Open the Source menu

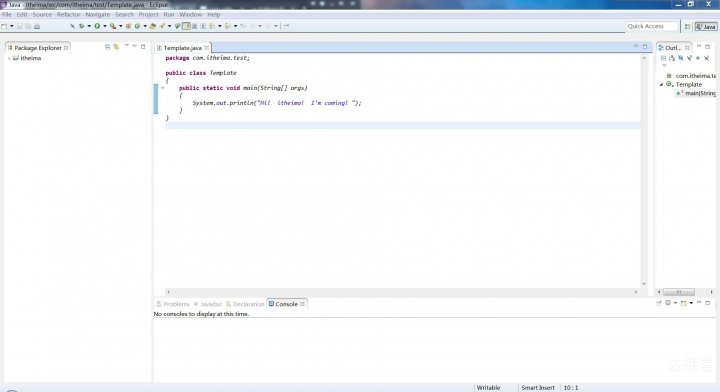42,15
